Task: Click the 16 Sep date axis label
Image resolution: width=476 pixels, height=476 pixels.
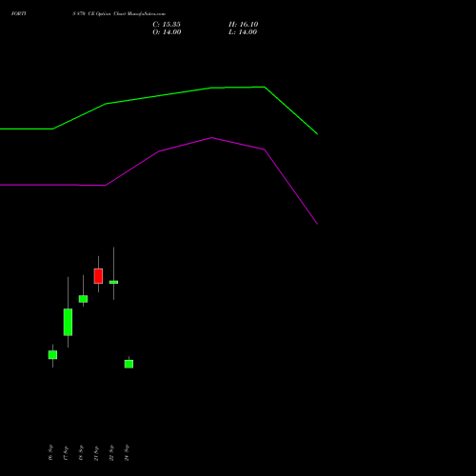Action: 50,452
